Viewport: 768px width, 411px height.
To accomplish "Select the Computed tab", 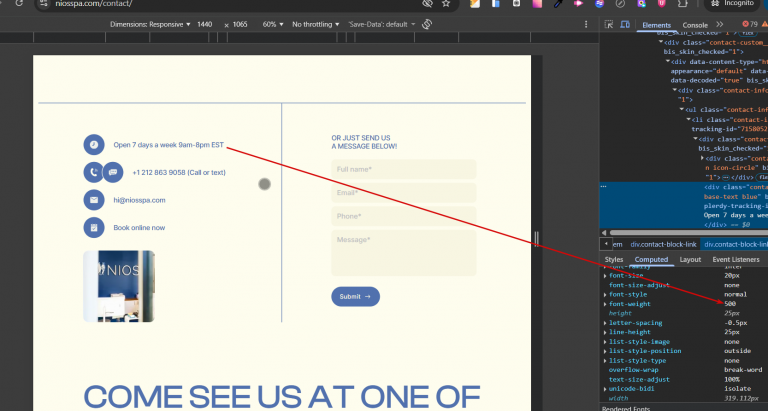I will (x=651, y=260).
